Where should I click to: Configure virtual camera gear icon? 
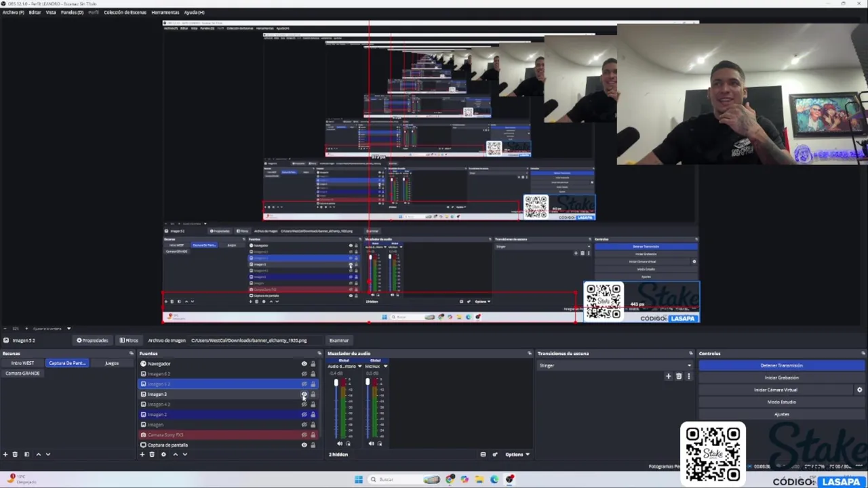click(859, 390)
